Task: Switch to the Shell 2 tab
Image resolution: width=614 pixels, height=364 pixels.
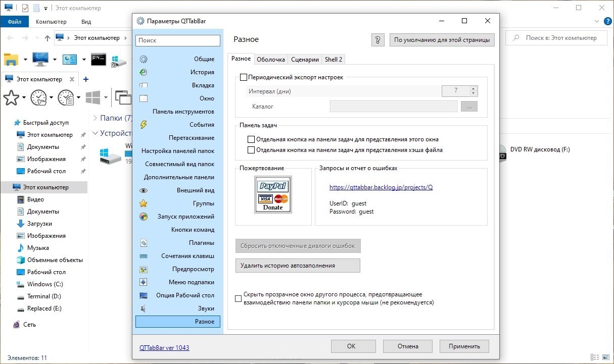Action: click(x=334, y=60)
